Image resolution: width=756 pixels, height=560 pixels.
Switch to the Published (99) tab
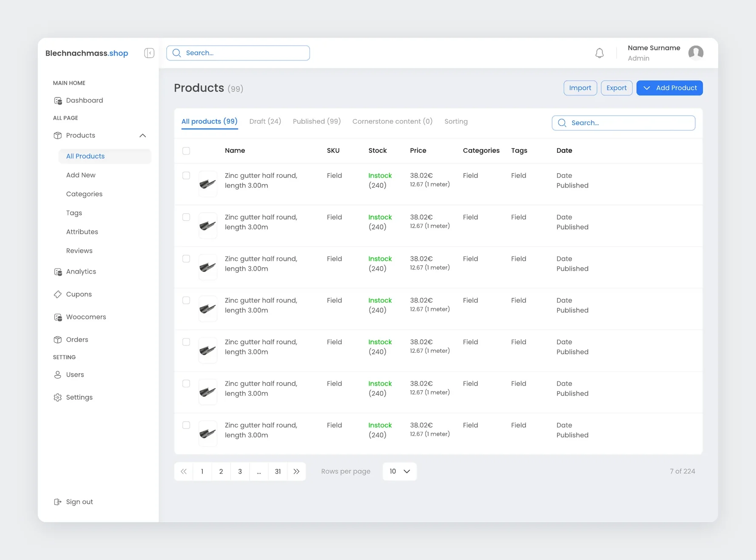317,121
